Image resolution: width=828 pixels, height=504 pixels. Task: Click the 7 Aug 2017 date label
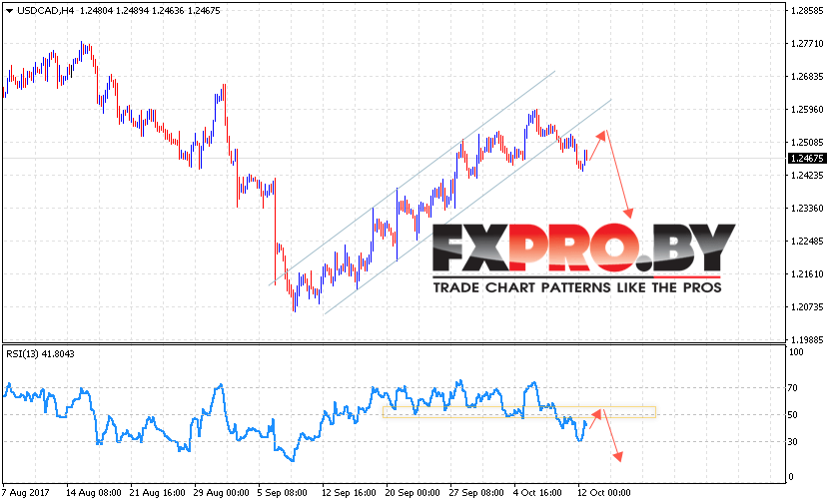click(x=25, y=492)
